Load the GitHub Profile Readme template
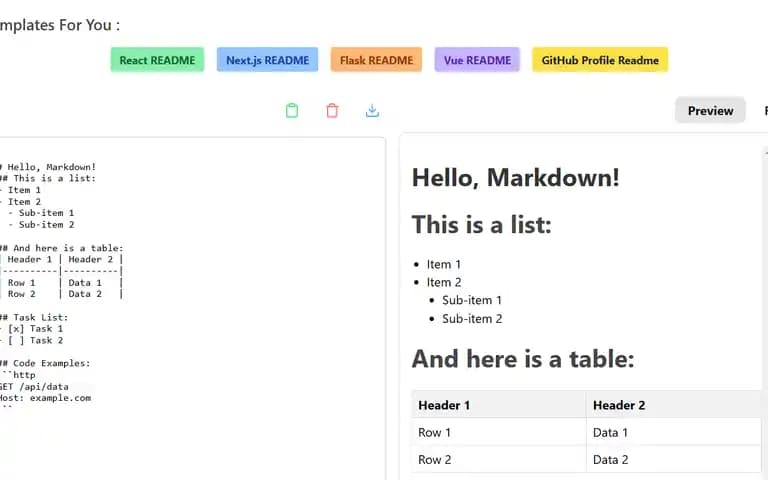This screenshot has width=768, height=480. point(600,60)
